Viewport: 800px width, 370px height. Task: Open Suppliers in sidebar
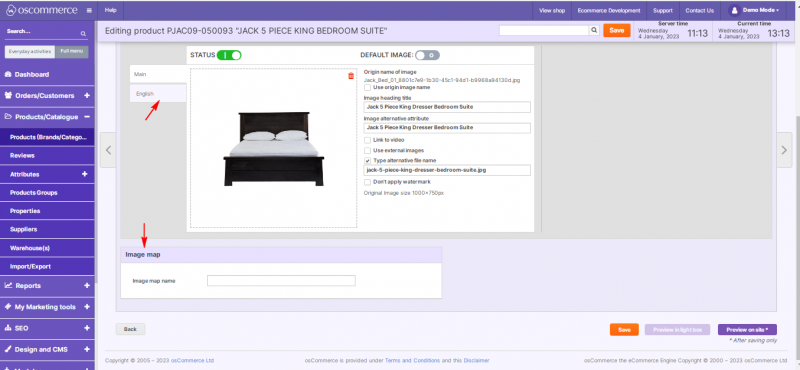[x=47, y=230]
